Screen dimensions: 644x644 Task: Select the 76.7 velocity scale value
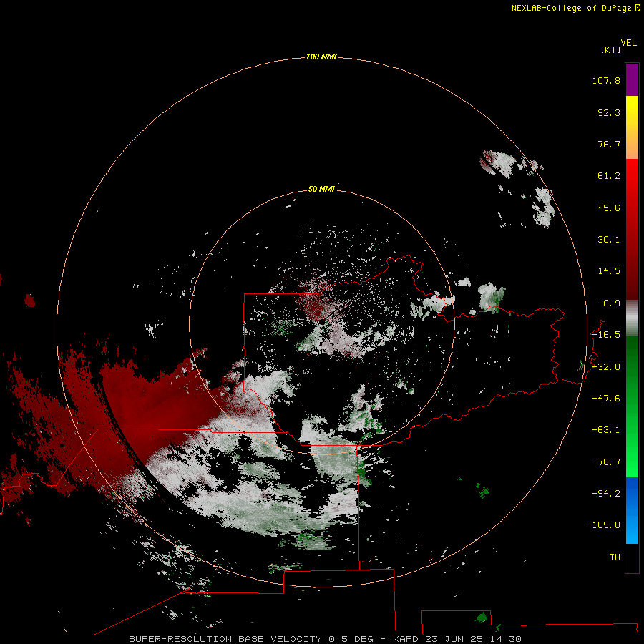pos(609,144)
